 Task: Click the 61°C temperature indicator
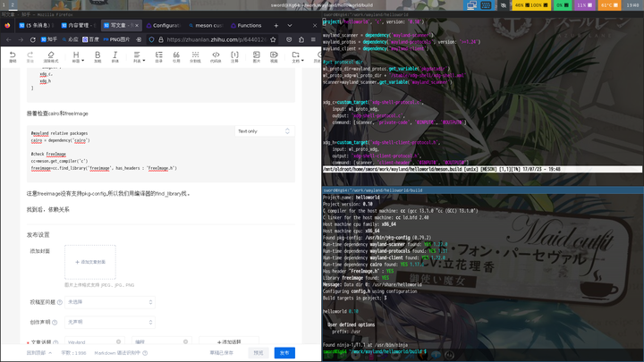[609, 5]
